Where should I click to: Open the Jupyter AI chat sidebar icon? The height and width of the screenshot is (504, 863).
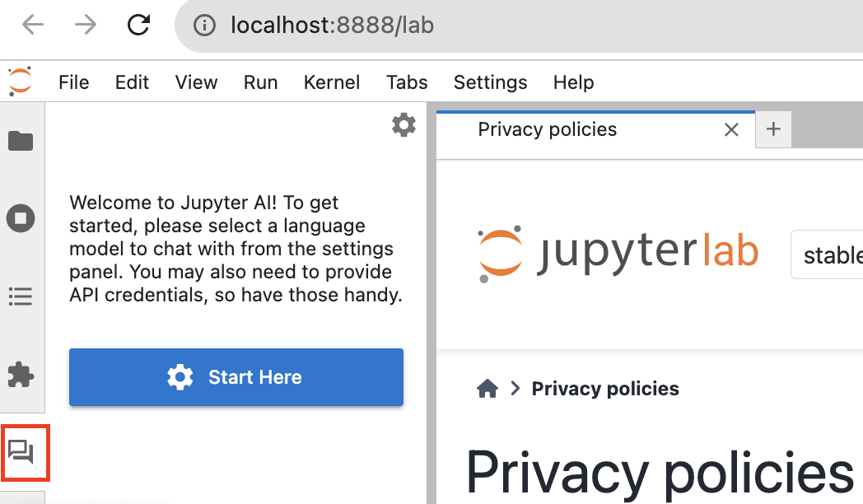(x=21, y=452)
